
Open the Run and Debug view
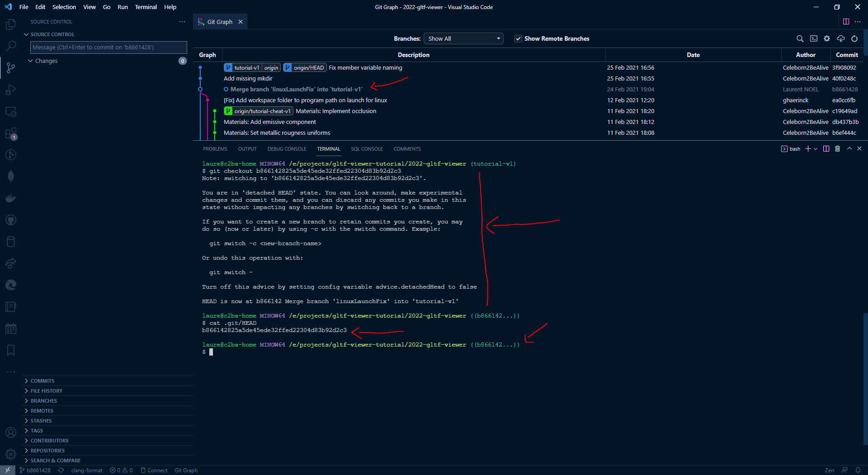click(x=11, y=90)
